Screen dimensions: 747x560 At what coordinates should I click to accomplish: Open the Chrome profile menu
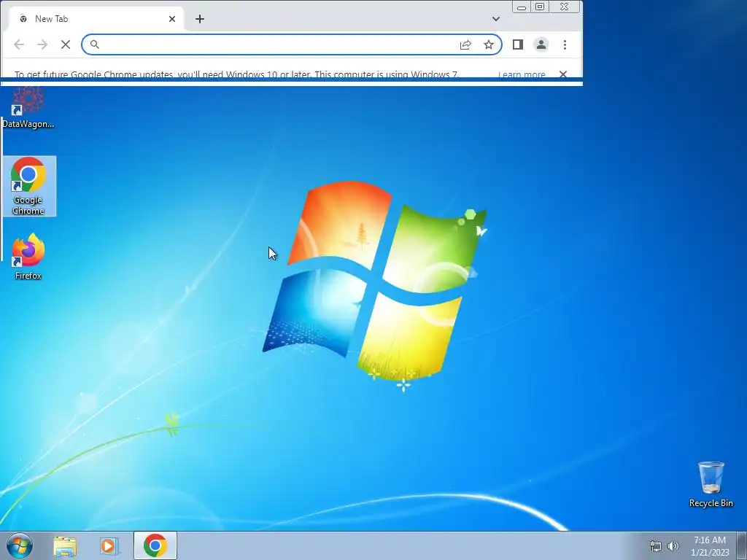(x=541, y=44)
